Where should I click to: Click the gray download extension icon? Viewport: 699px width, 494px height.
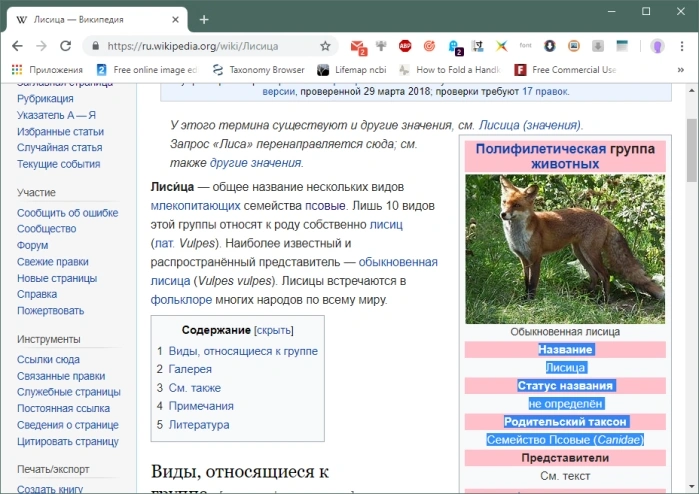[598, 45]
